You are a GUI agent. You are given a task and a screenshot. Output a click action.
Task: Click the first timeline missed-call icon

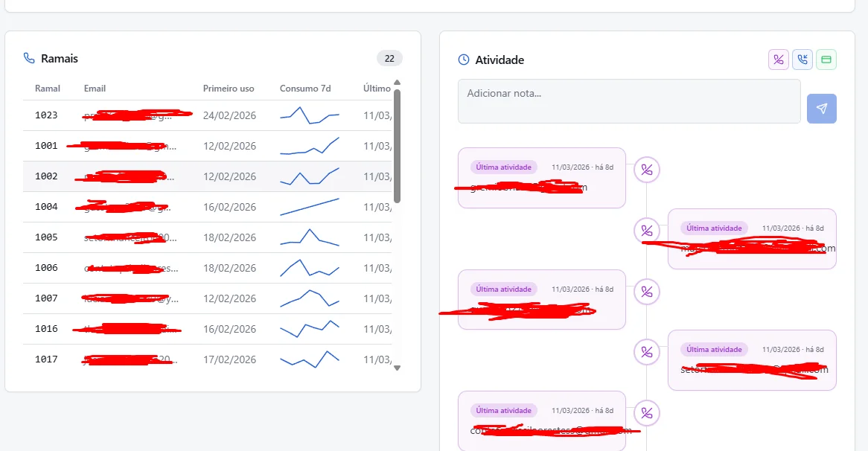click(647, 170)
